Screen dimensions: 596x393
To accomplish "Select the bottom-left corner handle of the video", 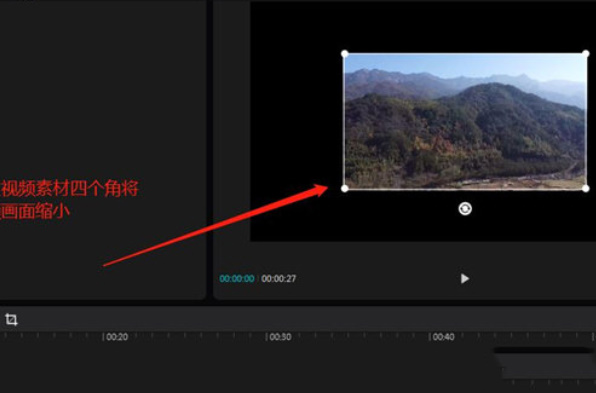I will coord(345,189).
